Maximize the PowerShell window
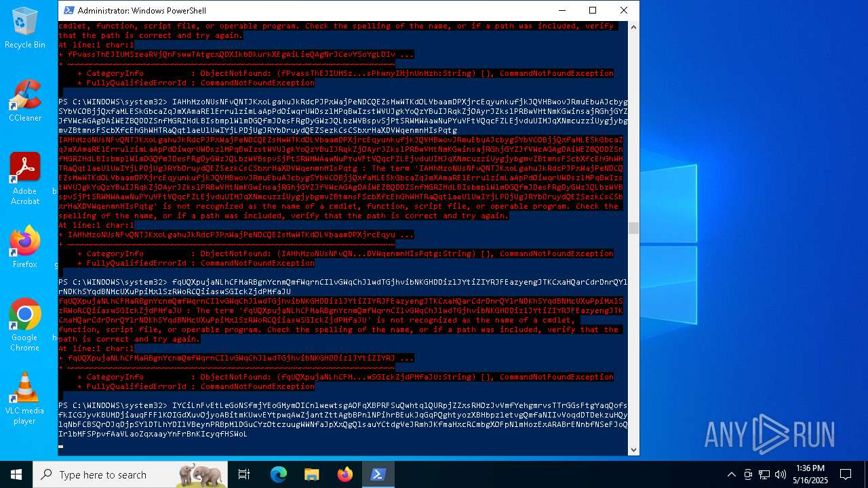Viewport: 868px width, 488px height. coord(593,10)
